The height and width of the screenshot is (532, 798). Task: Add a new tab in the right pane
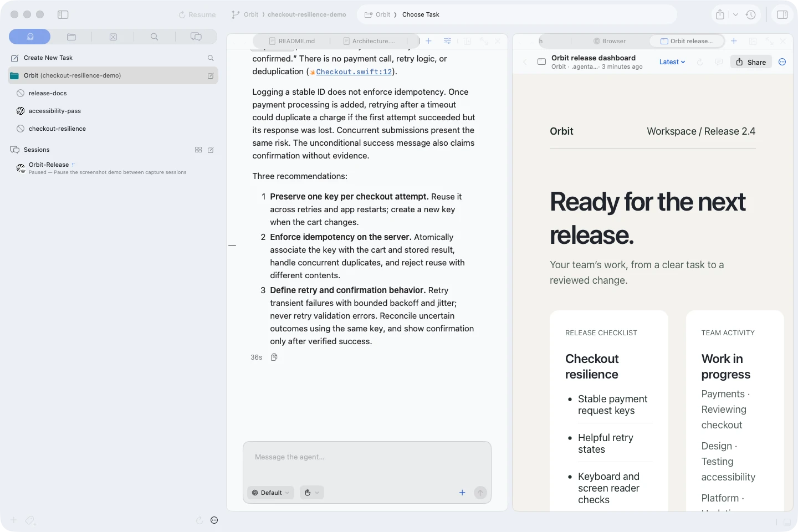pos(734,41)
